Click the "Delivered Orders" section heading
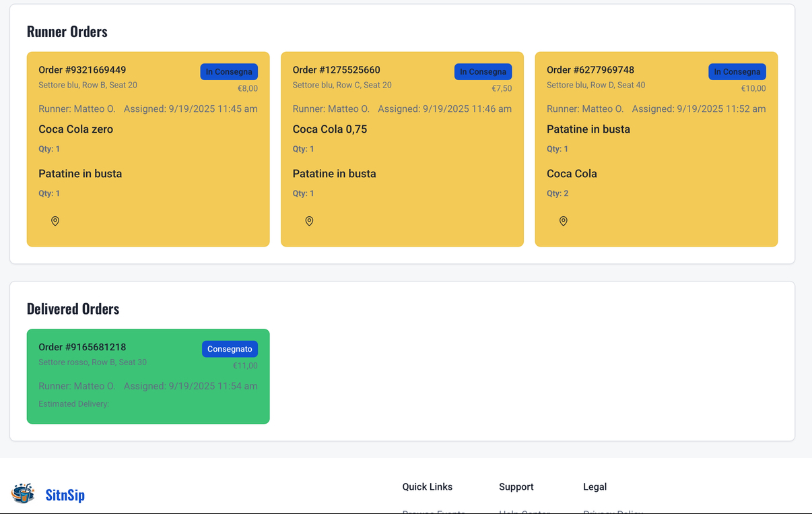The width and height of the screenshot is (812, 514). pos(73,309)
